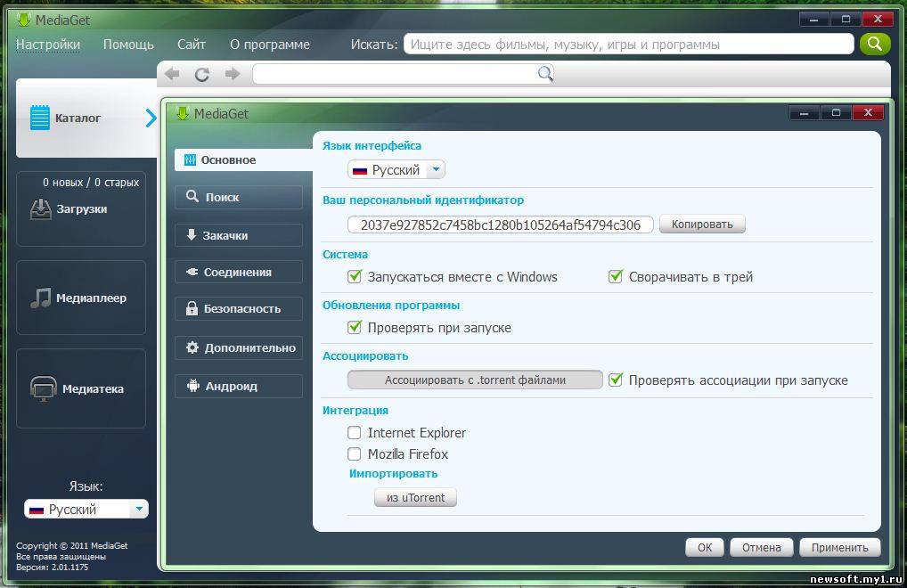Image resolution: width=907 pixels, height=588 pixels.
Task: Click the browser address bar field
Action: pyautogui.click(x=404, y=74)
